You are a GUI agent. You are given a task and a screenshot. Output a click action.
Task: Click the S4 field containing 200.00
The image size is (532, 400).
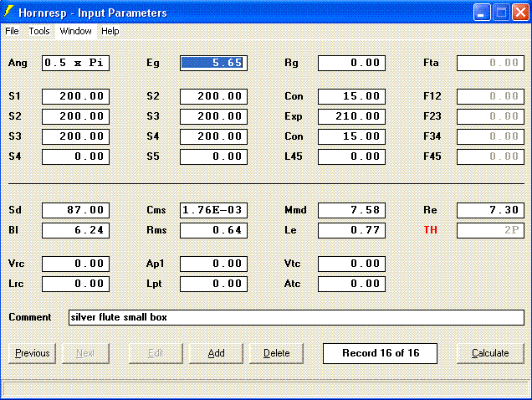coord(214,136)
